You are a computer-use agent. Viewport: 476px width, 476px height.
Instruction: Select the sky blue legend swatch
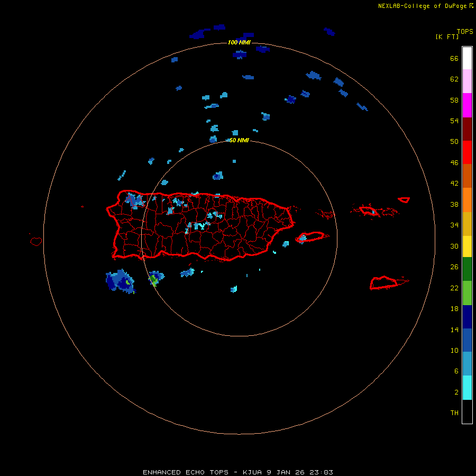coord(467,364)
